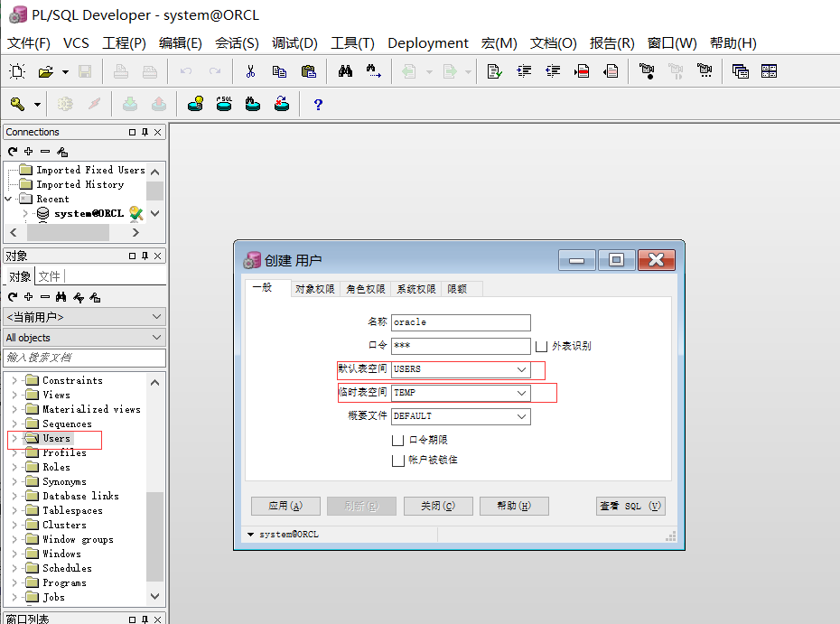This screenshot has height=624, width=840.
Task: Pin the Connections panel
Action: (145, 133)
